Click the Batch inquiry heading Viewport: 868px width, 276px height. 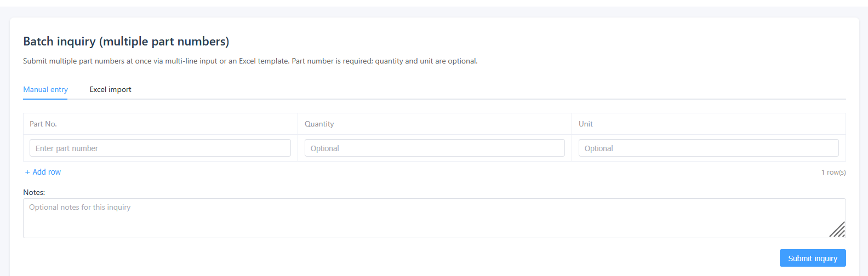pyautogui.click(x=126, y=41)
